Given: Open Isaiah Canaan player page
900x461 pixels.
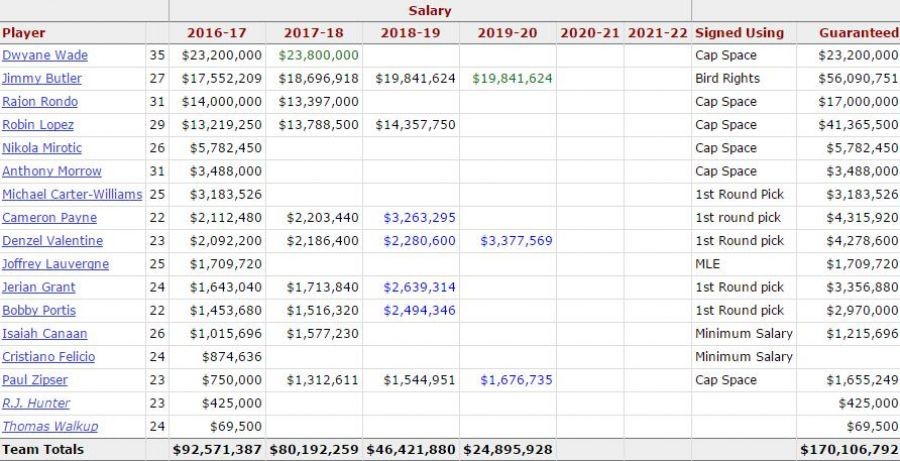Looking at the screenshot, I should pos(45,334).
